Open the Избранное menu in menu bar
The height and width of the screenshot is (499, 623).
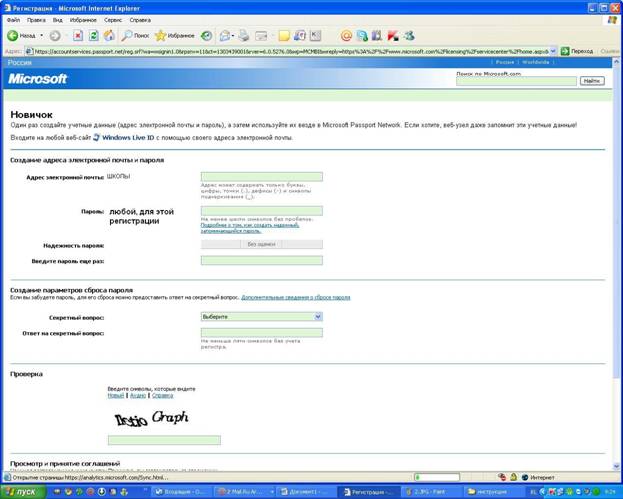point(83,20)
